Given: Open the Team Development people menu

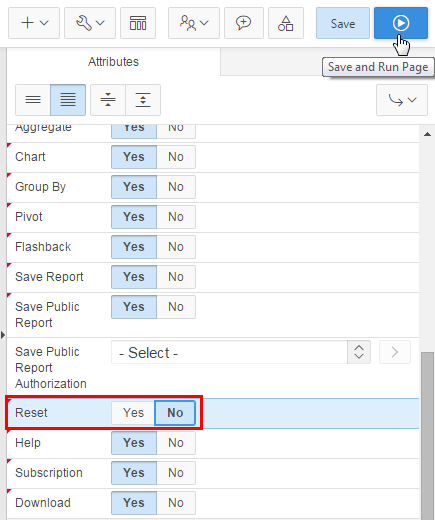Looking at the screenshot, I should [194, 23].
